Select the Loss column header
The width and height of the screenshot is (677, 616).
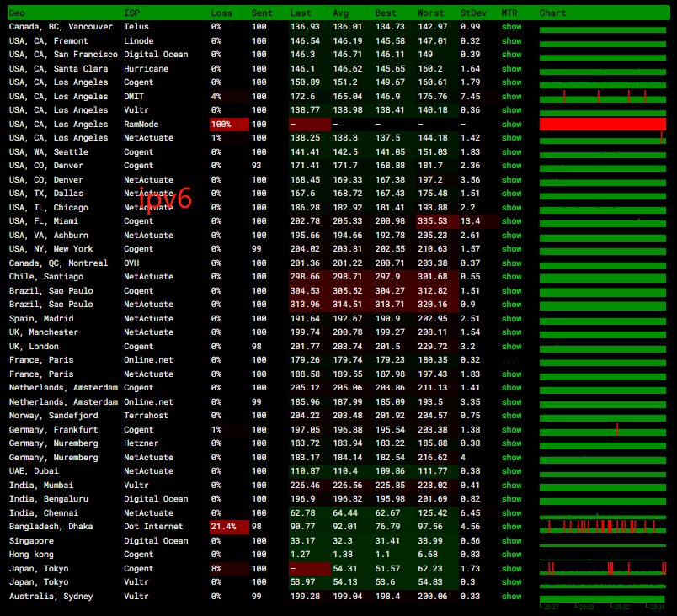[x=221, y=13]
